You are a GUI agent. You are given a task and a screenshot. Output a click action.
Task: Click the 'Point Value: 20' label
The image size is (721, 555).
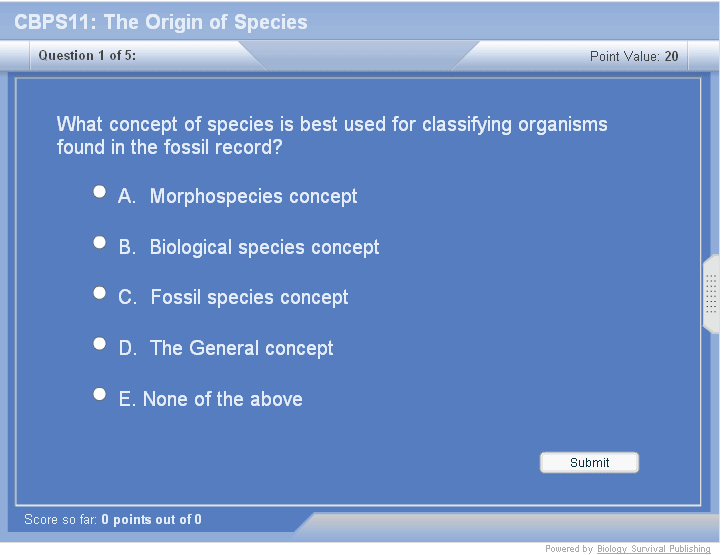pyautogui.click(x=633, y=57)
